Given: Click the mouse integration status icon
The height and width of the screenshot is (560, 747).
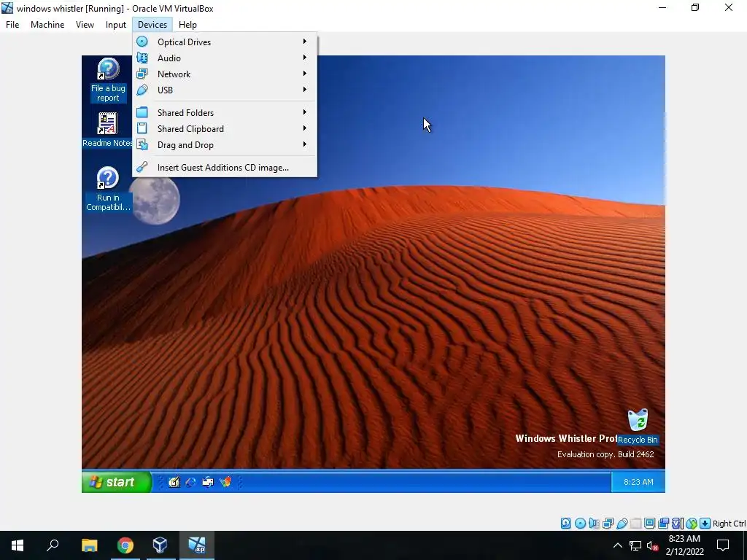Looking at the screenshot, I should [692, 524].
